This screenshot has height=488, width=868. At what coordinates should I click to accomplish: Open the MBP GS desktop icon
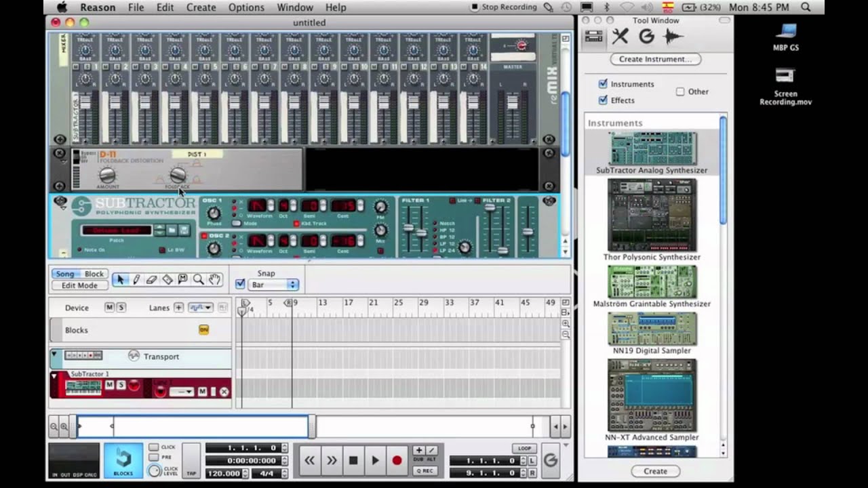[786, 37]
